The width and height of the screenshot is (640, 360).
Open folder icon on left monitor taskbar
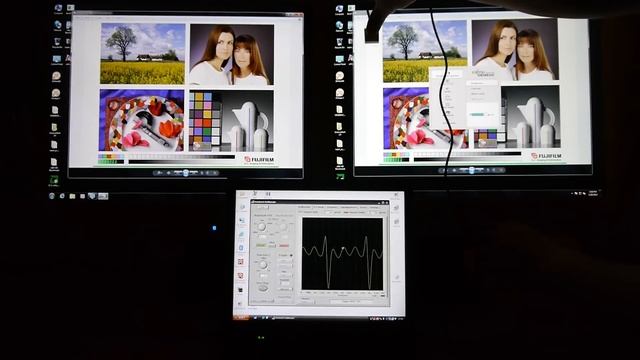pos(72,196)
